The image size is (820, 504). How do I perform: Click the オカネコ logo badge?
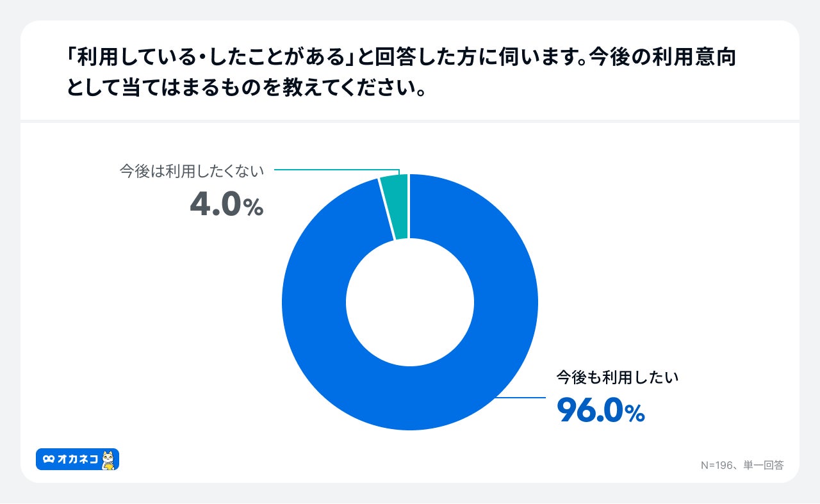tap(78, 459)
